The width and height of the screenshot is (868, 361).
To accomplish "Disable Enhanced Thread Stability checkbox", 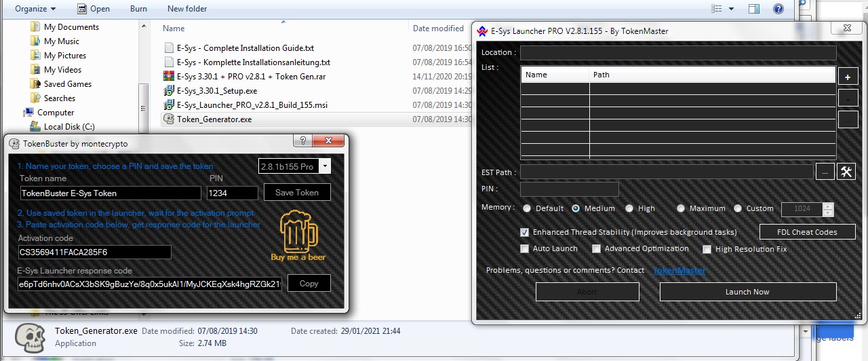I will tap(524, 232).
